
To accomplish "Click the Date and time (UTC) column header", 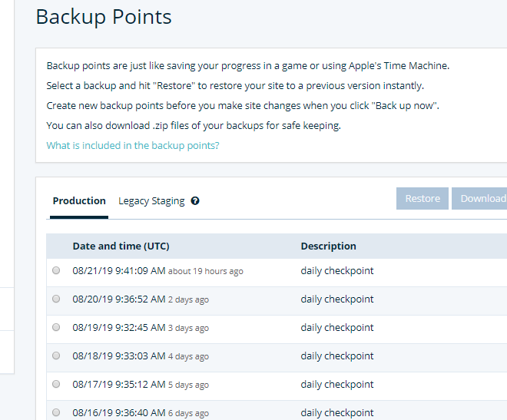I will click(121, 246).
